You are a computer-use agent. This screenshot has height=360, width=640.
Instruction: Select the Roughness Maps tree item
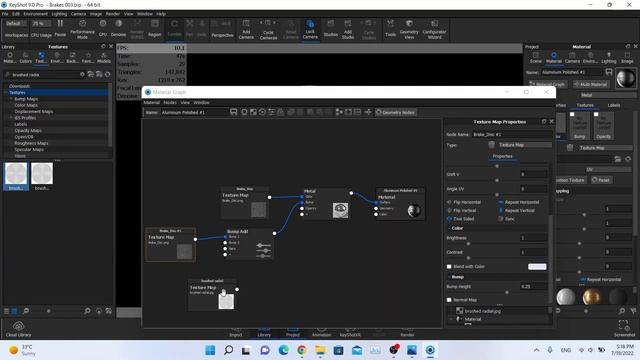pos(31,143)
